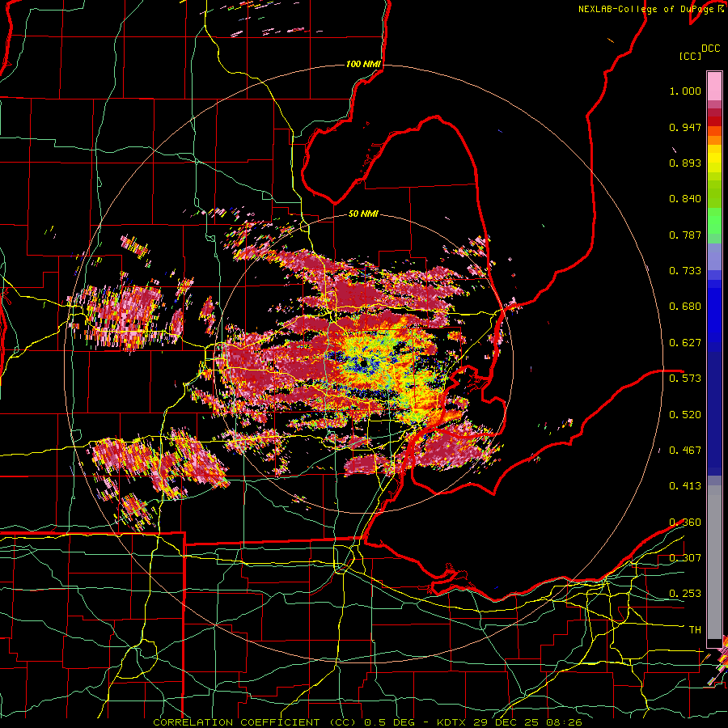Click the 0.413 legend value
This screenshot has width=728, height=728.
(x=685, y=486)
